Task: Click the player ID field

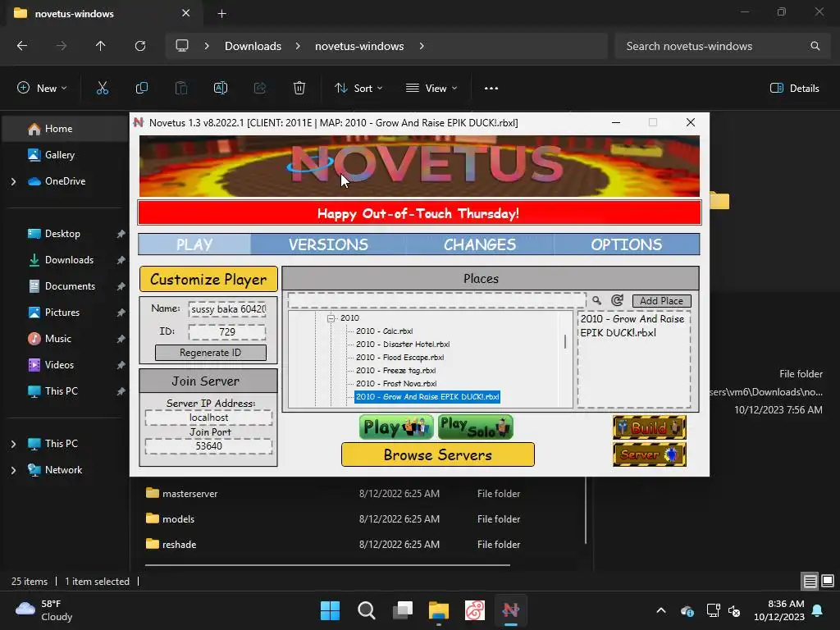Action: pos(227,332)
